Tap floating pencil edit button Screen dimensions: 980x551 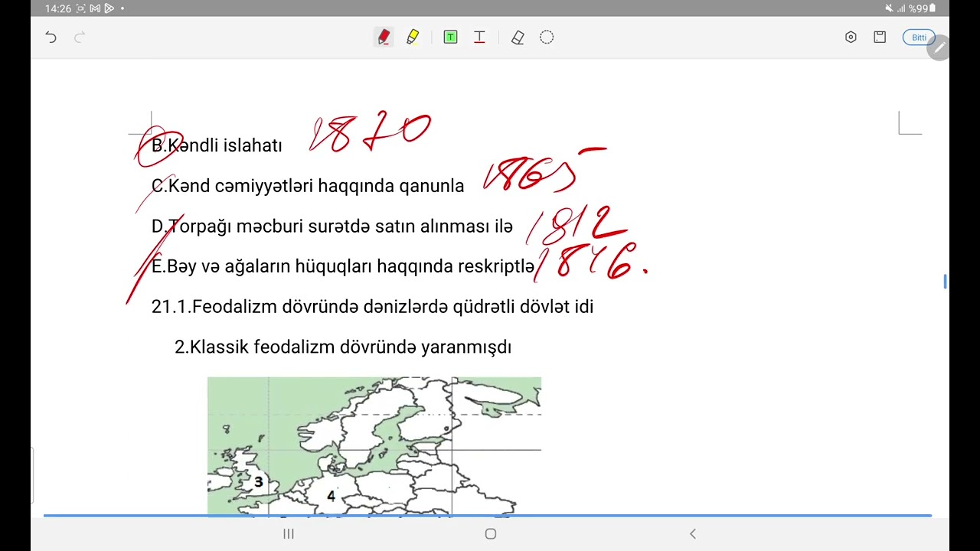[x=939, y=47]
